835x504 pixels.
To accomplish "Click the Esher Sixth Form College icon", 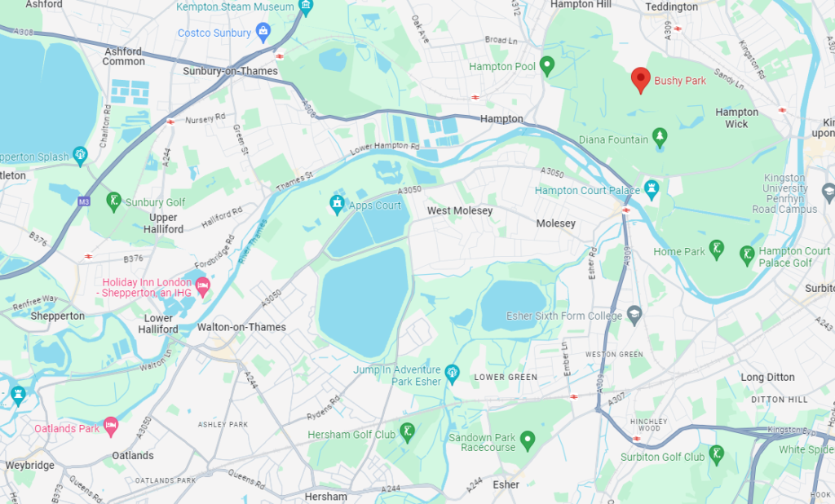I will 634,315.
